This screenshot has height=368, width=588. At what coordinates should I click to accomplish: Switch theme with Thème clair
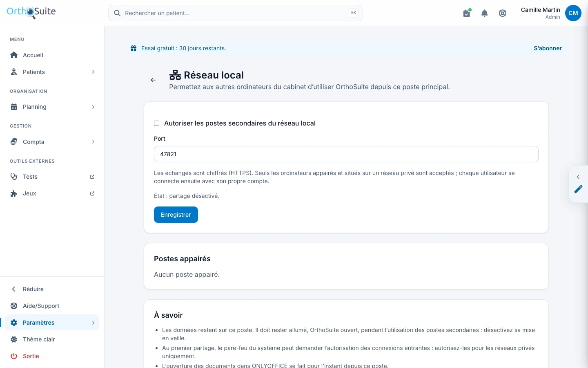(x=52, y=339)
